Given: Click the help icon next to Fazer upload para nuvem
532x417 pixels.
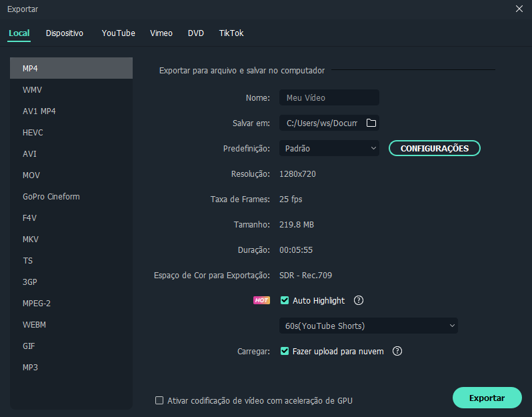Looking at the screenshot, I should coord(397,351).
